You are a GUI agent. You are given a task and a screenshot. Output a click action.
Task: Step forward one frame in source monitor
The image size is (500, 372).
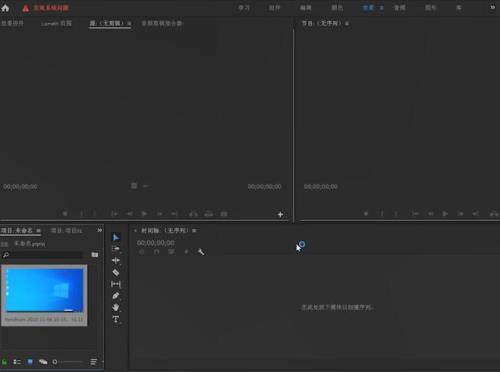tap(160, 214)
